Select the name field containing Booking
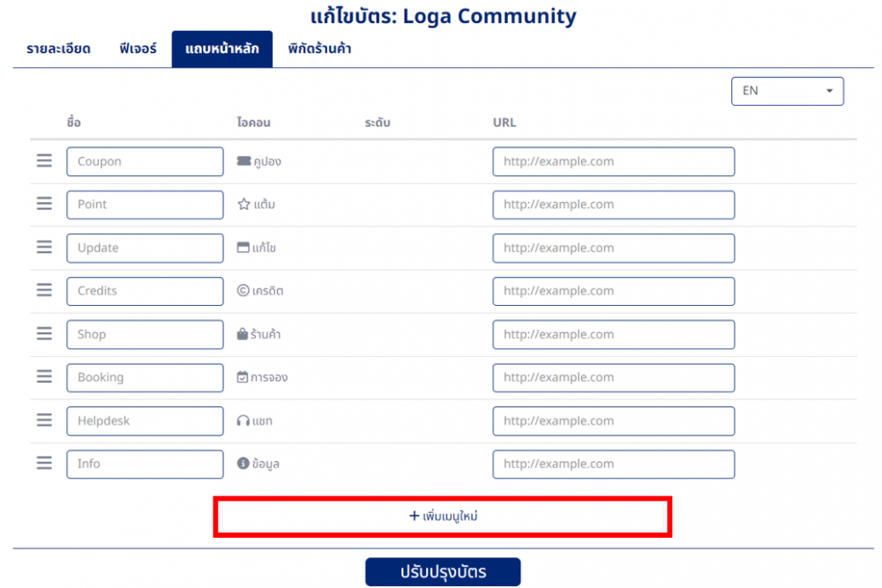882x588 pixels. point(145,377)
